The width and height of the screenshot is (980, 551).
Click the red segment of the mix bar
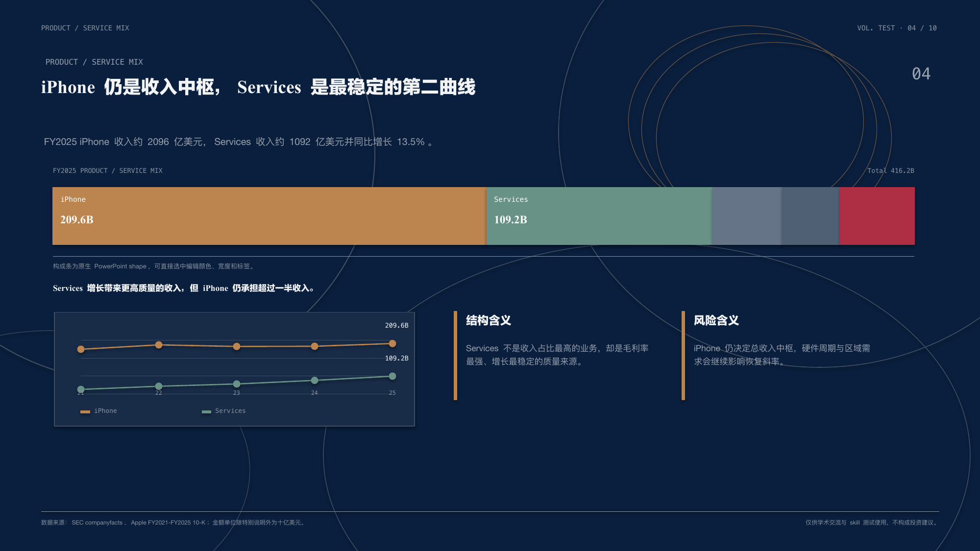click(x=877, y=216)
